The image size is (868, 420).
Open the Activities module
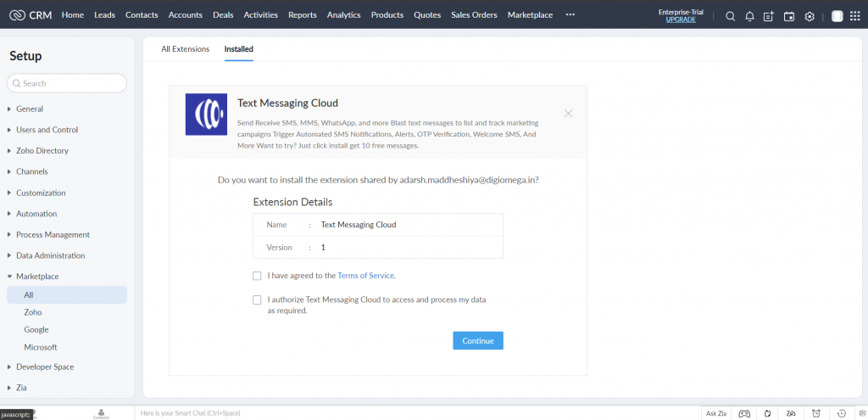coord(261,15)
